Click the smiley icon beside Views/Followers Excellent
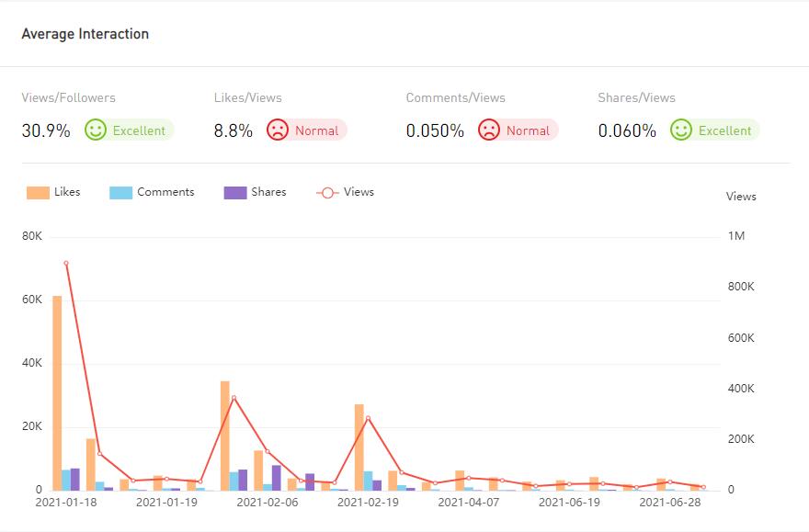The width and height of the screenshot is (809, 532). (96, 130)
